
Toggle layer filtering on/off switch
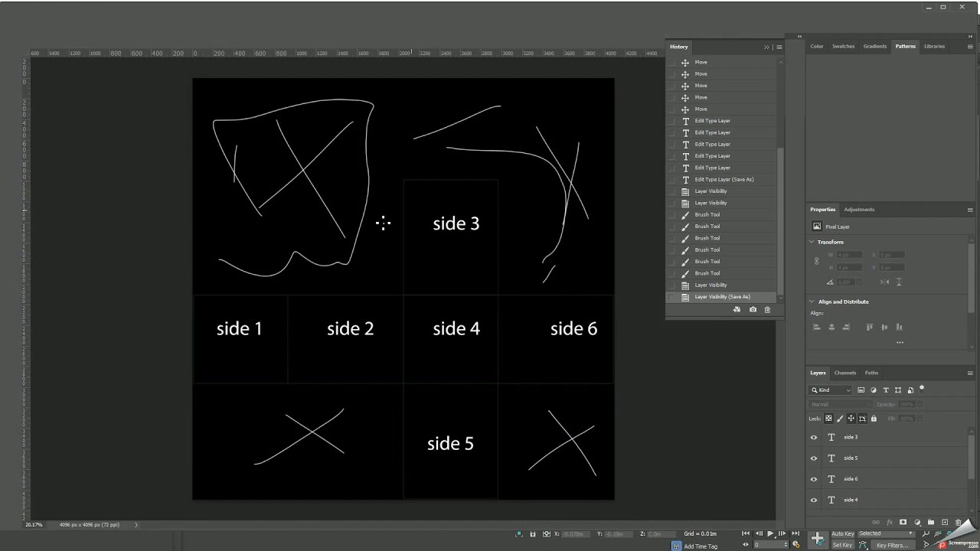click(x=922, y=388)
